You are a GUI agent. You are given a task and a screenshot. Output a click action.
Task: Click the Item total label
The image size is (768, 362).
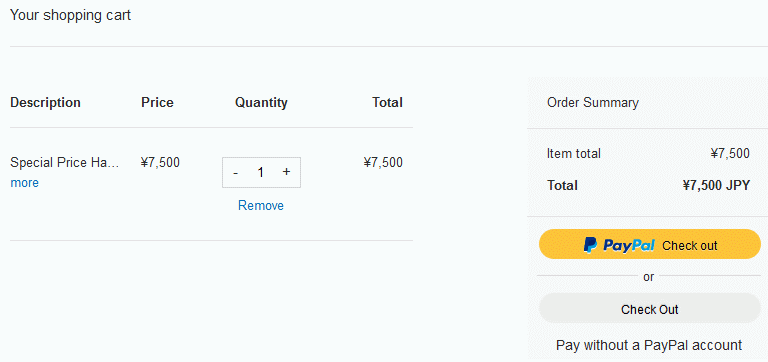(x=574, y=154)
